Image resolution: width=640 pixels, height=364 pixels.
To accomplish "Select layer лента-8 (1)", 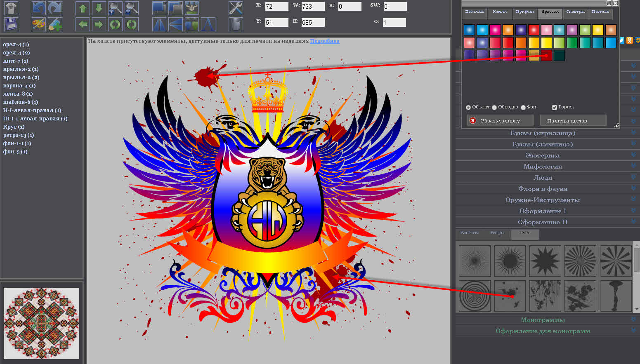I will click(x=18, y=94).
